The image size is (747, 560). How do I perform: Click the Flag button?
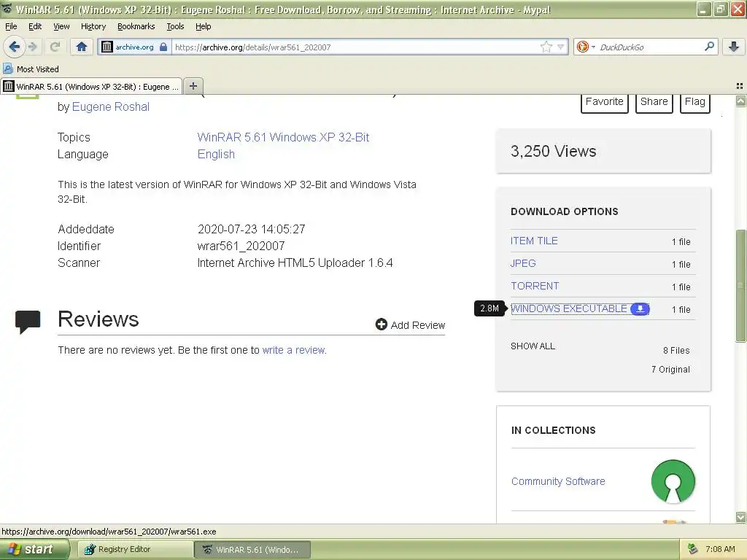click(695, 103)
